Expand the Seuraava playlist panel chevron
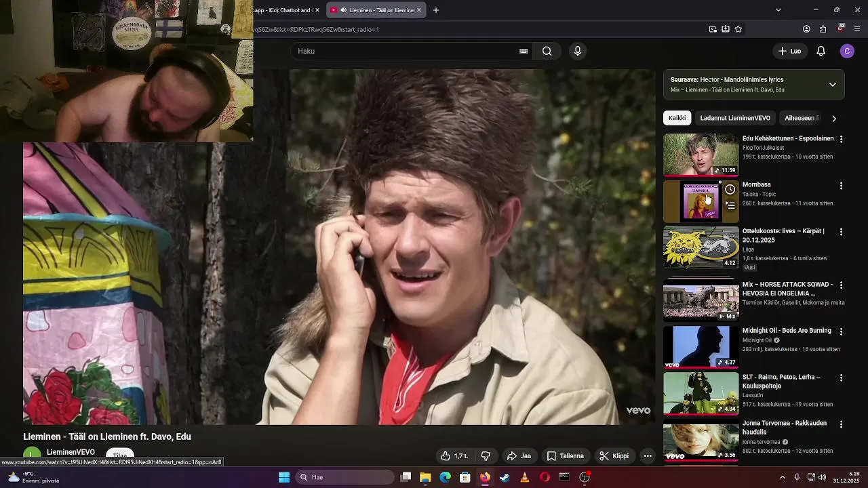This screenshot has height=488, width=868. pos(833,85)
